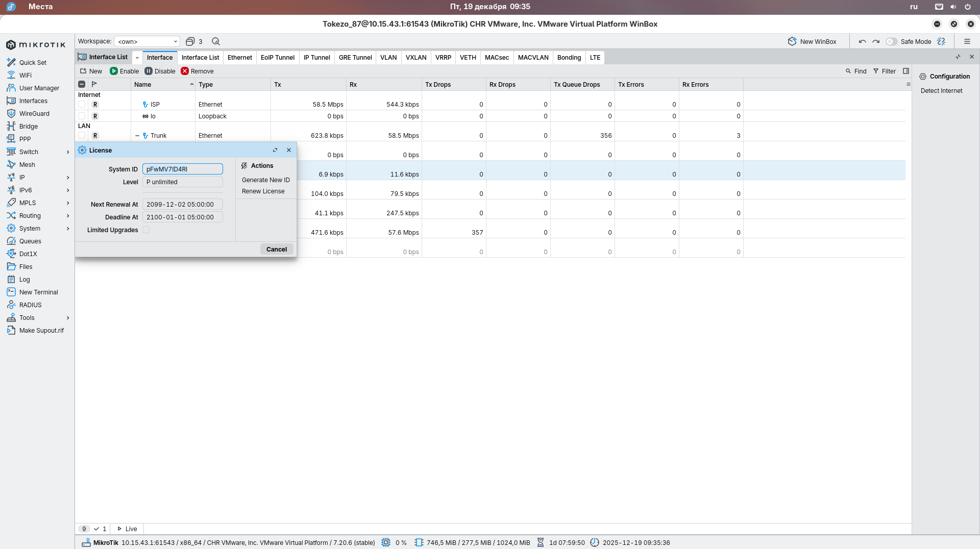Toggle the Limited Upgrades checkbox
The width and height of the screenshot is (980, 549).
click(x=146, y=230)
